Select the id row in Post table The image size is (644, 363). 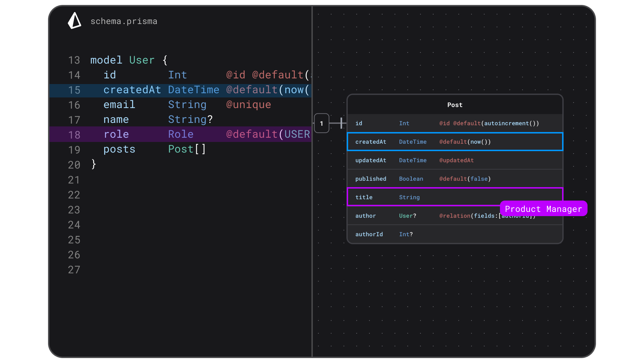[x=455, y=123]
